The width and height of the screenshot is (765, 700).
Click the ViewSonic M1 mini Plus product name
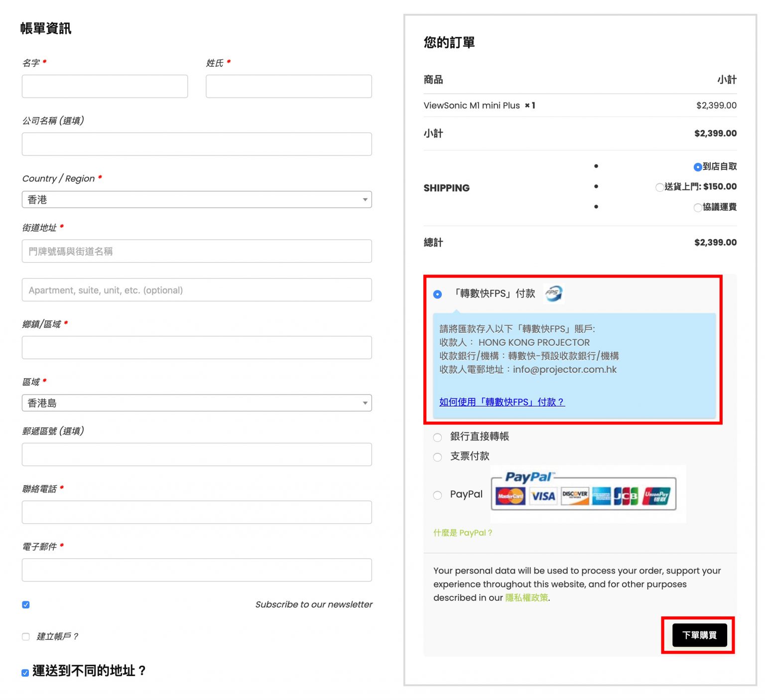[x=472, y=106]
